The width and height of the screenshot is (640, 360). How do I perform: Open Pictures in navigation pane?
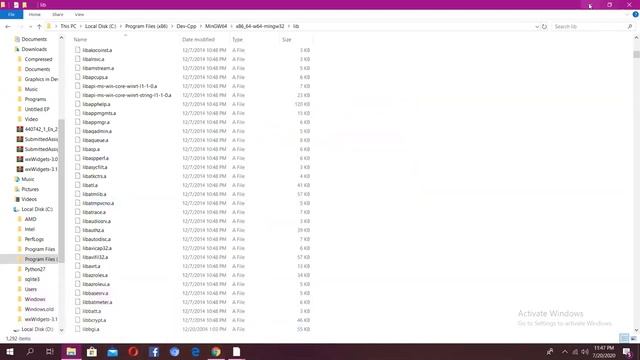point(30,189)
